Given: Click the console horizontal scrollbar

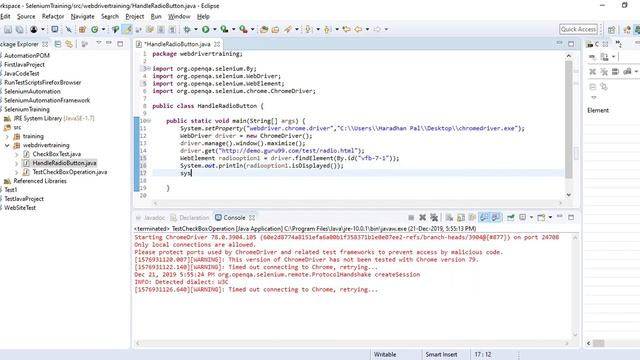Looking at the screenshot, I should click(353, 343).
